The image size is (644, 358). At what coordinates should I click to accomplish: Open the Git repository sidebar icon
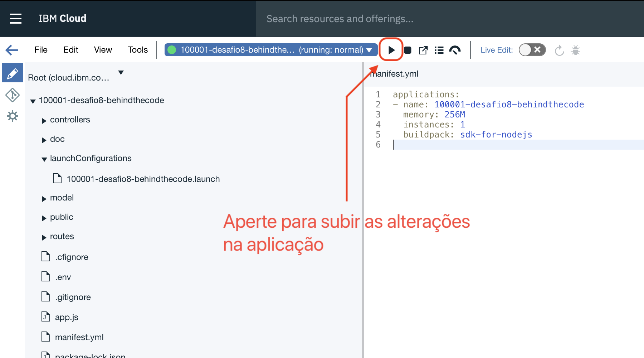coord(13,95)
